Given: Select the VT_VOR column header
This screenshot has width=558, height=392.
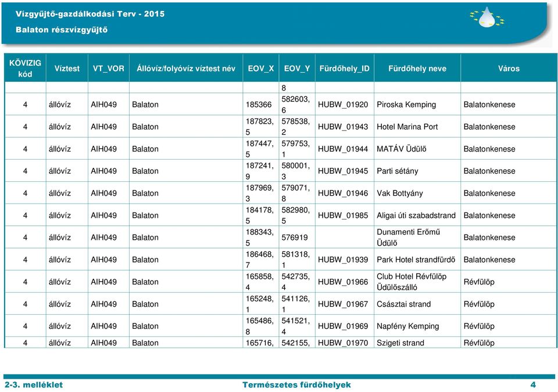Looking at the screenshot, I should (x=109, y=69).
